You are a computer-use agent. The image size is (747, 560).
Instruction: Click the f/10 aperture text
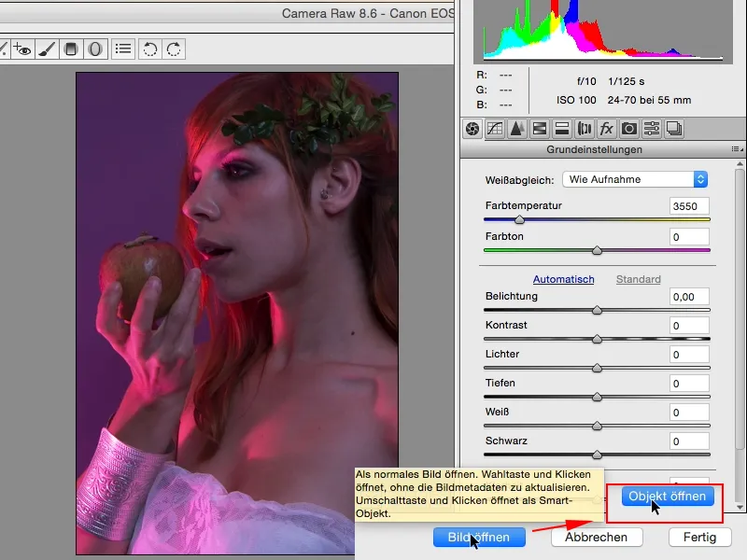(x=586, y=81)
